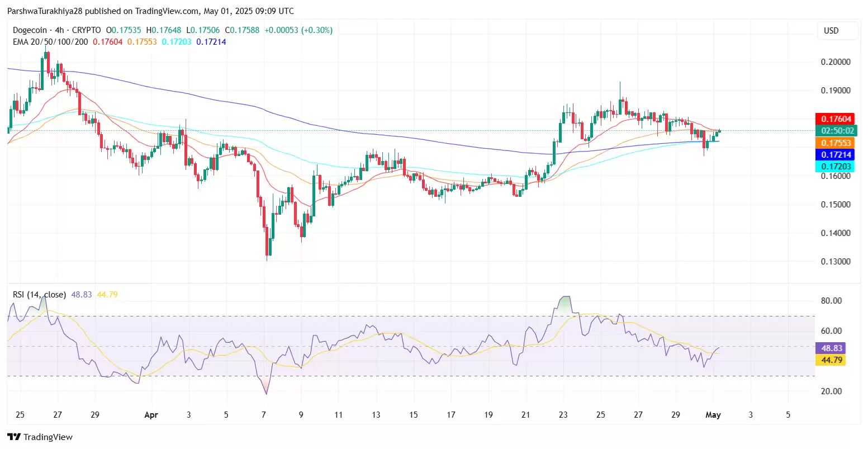The image size is (868, 449).
Task: Click the May label on time axis
Action: (x=713, y=415)
